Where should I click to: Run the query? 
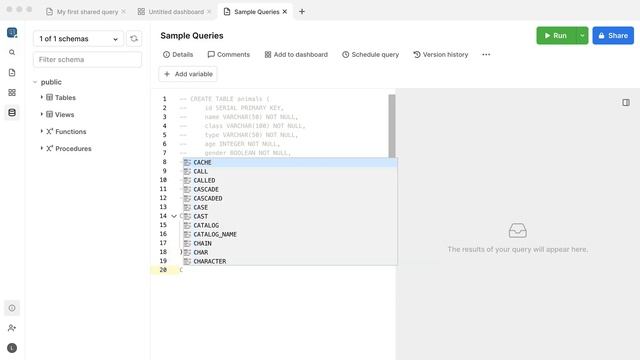click(556, 36)
